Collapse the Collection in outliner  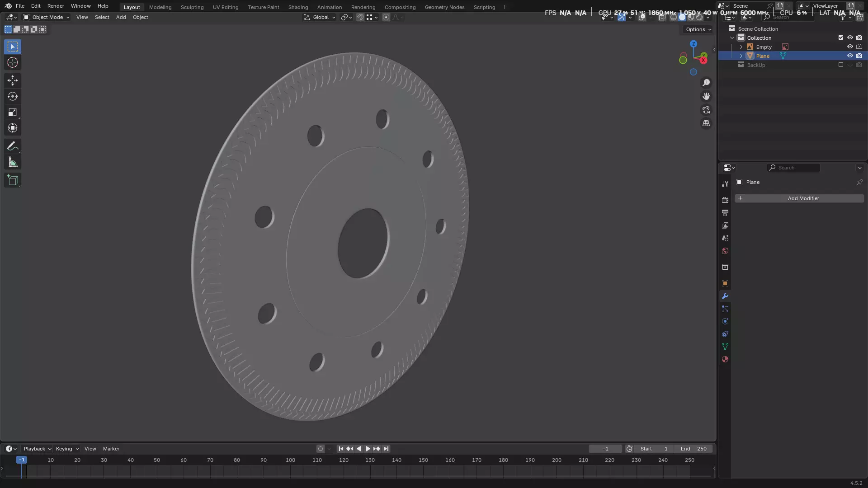[x=732, y=38]
